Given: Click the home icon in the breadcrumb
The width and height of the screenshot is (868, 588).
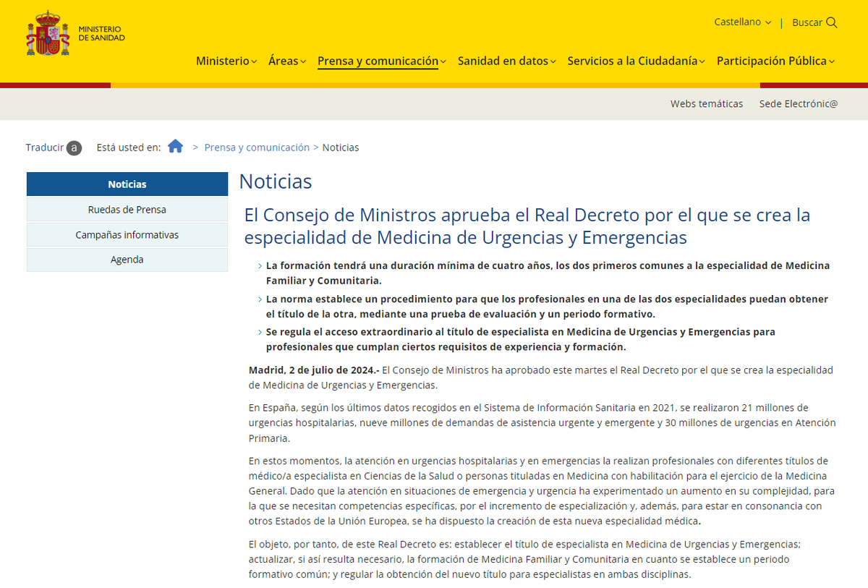Looking at the screenshot, I should click(x=175, y=147).
